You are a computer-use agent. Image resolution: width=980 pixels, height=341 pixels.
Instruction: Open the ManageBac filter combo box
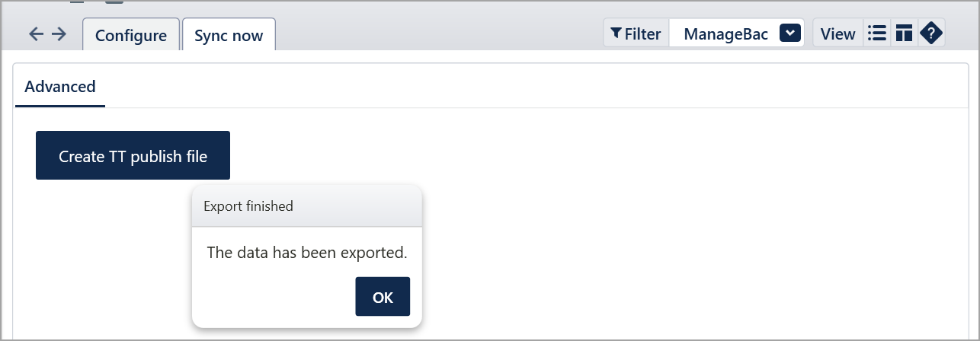[x=736, y=33]
